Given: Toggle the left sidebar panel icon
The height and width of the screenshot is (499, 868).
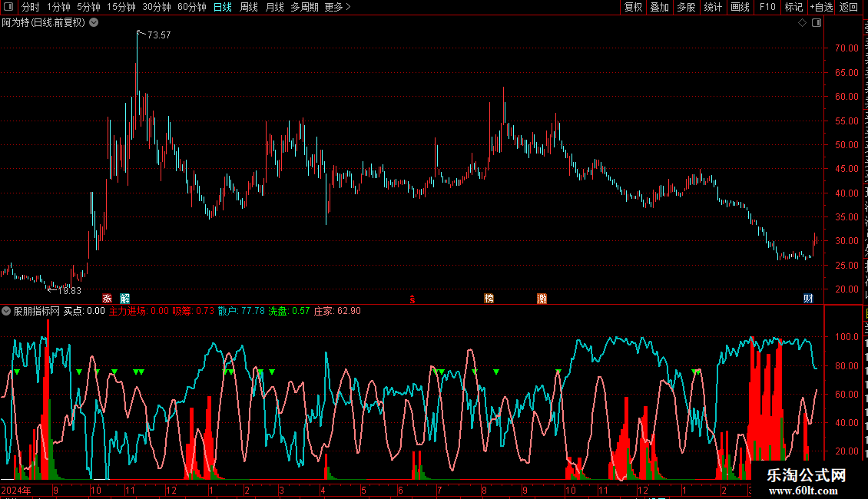Looking at the screenshot, I should pos(8,7).
